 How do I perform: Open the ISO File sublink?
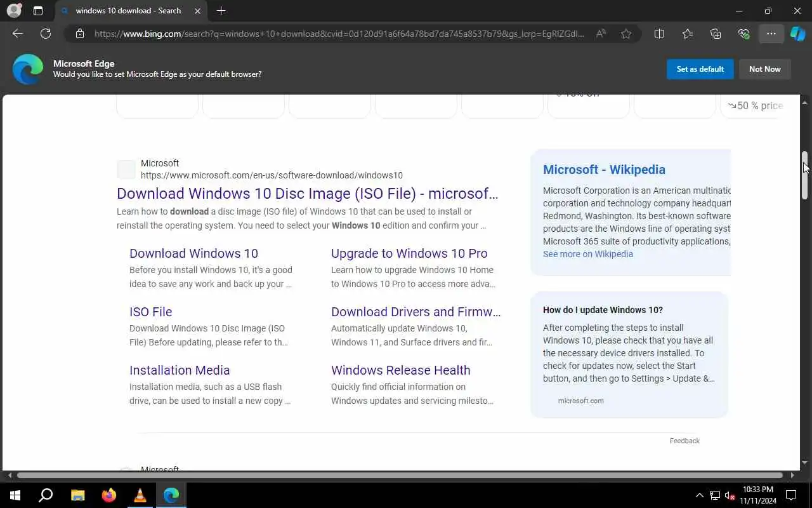150,312
